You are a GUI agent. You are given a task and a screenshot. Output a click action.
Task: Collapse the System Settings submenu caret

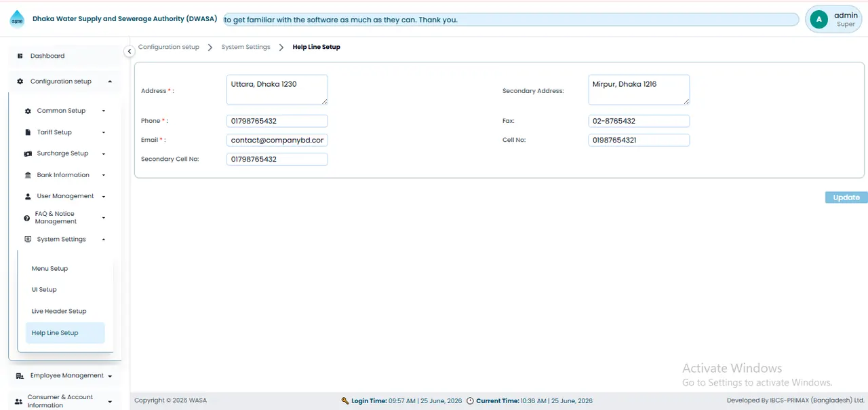[104, 239]
